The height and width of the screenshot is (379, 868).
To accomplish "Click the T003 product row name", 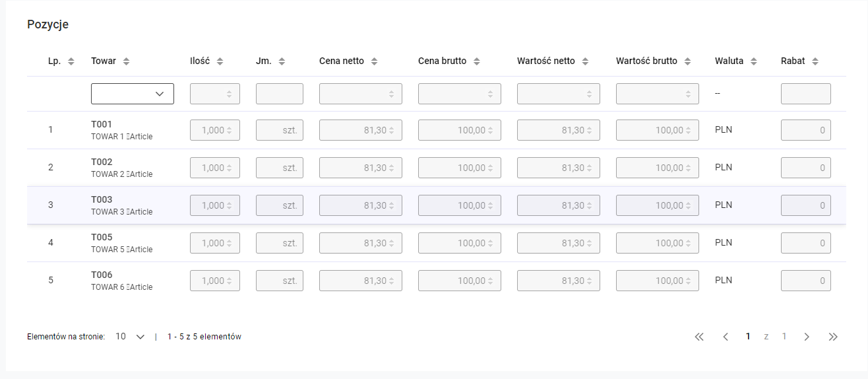I will [102, 199].
